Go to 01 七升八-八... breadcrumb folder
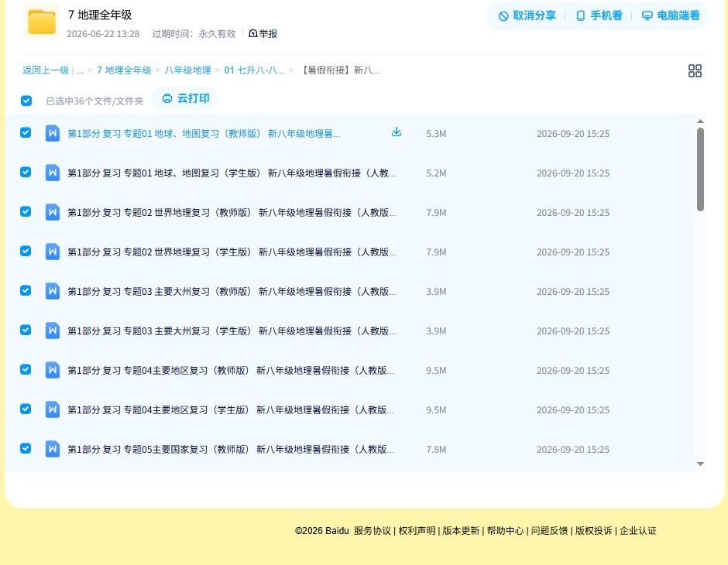The width and height of the screenshot is (728, 565). pyautogui.click(x=255, y=70)
